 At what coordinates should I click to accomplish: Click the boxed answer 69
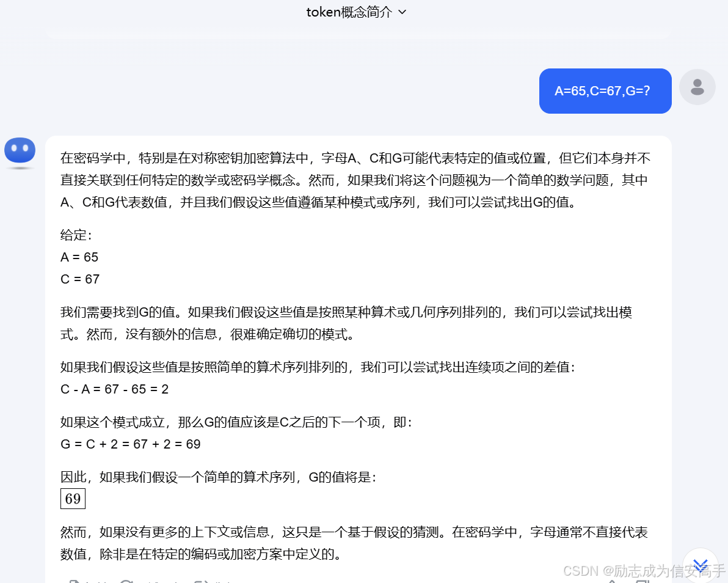tap(73, 499)
